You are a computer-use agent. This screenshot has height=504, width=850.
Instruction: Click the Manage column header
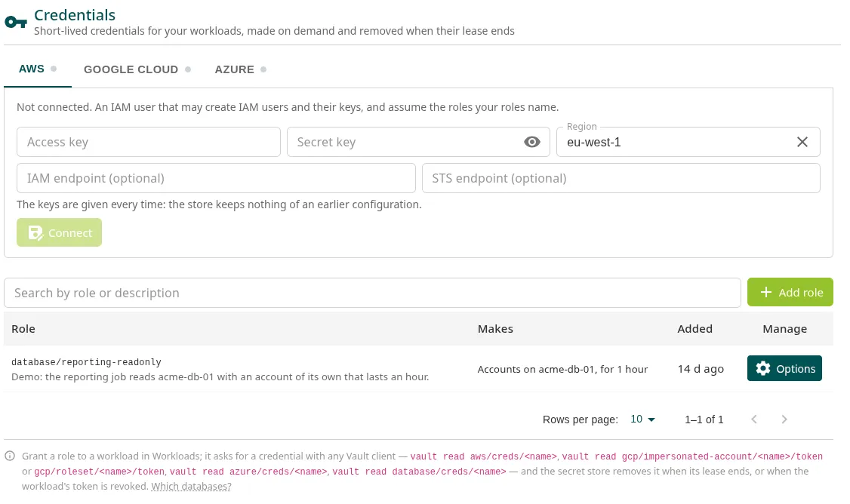(785, 329)
